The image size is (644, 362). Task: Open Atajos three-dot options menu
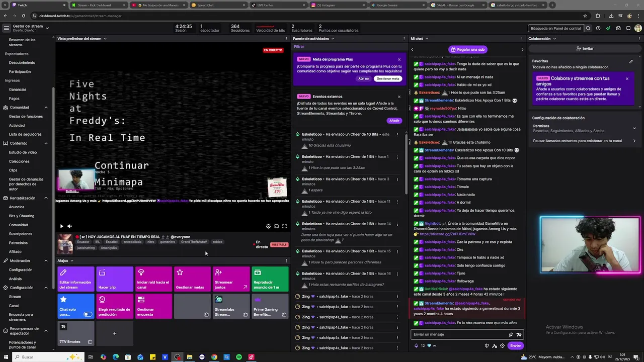(x=286, y=261)
